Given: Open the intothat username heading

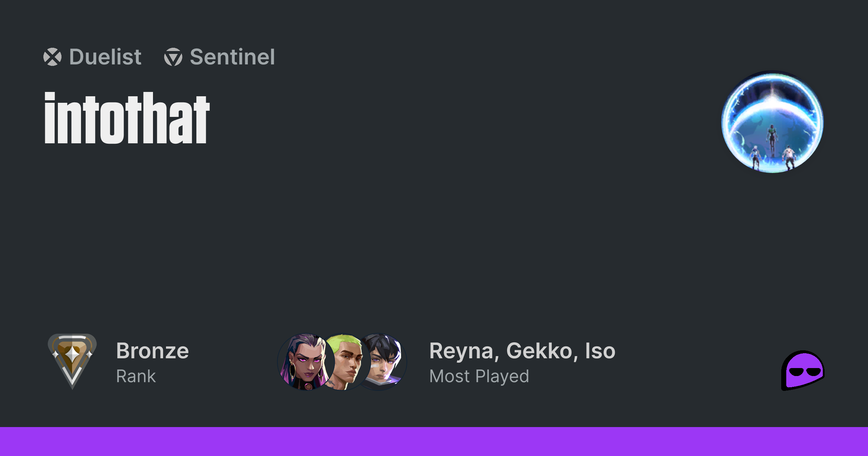Looking at the screenshot, I should tap(127, 118).
